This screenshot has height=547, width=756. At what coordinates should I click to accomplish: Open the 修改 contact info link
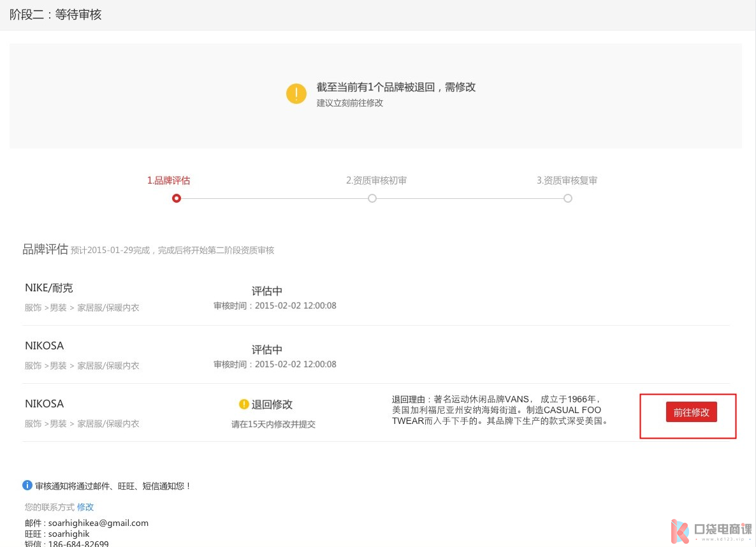tap(85, 507)
